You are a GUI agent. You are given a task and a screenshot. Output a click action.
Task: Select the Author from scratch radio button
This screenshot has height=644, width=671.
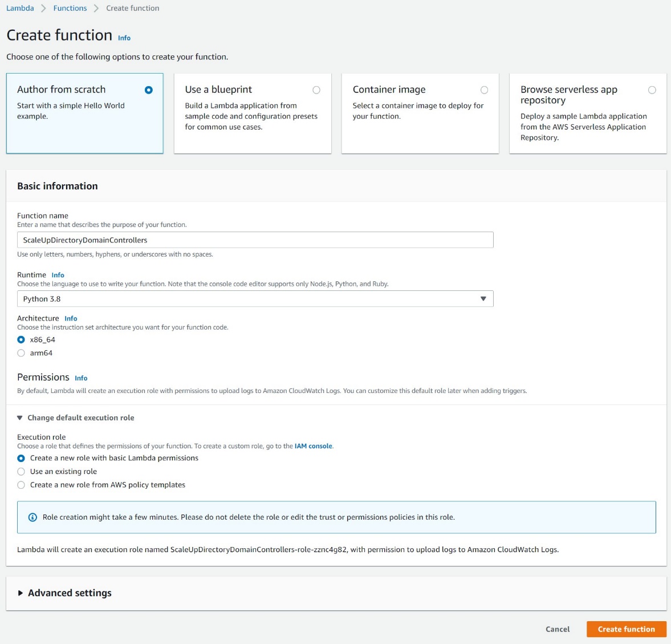tap(148, 90)
